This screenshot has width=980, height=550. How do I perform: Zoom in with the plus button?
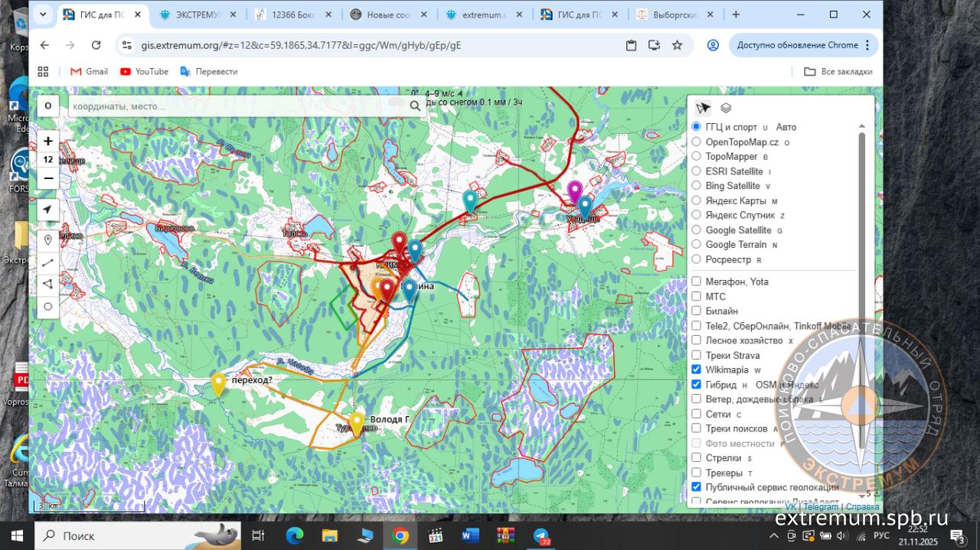pyautogui.click(x=47, y=142)
